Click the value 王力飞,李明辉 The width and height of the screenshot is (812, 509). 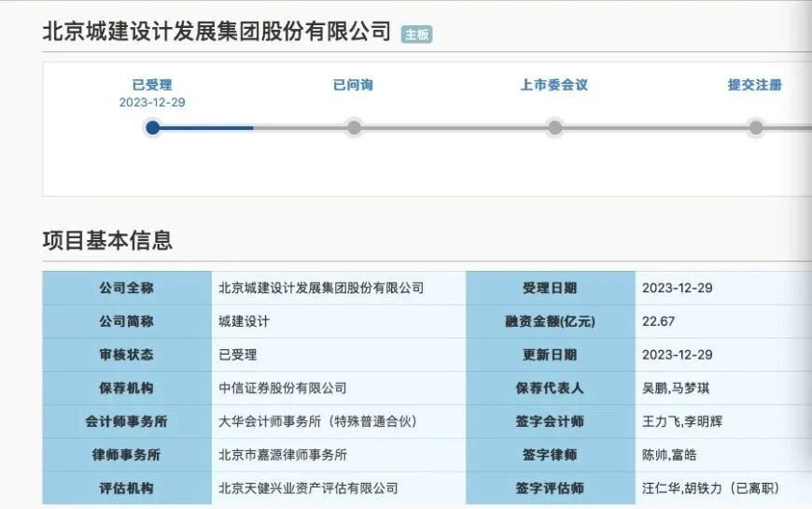[x=682, y=421]
